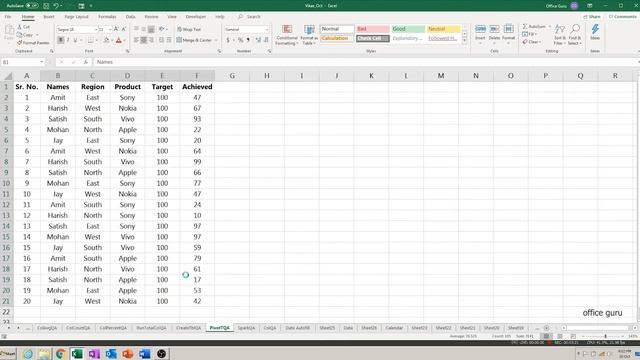The height and width of the screenshot is (360, 640).
Task: Apply the Comma Style
Action: pos(248,40)
